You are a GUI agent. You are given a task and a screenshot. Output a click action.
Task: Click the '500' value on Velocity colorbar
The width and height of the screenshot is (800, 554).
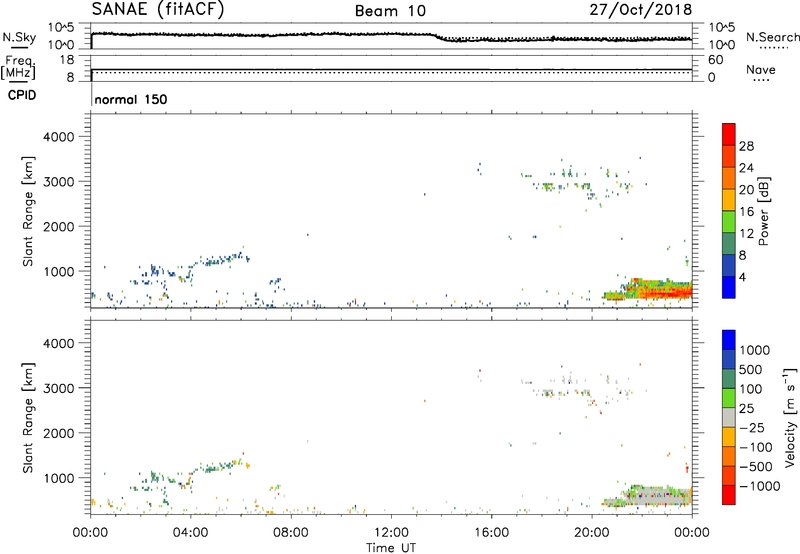(x=751, y=369)
